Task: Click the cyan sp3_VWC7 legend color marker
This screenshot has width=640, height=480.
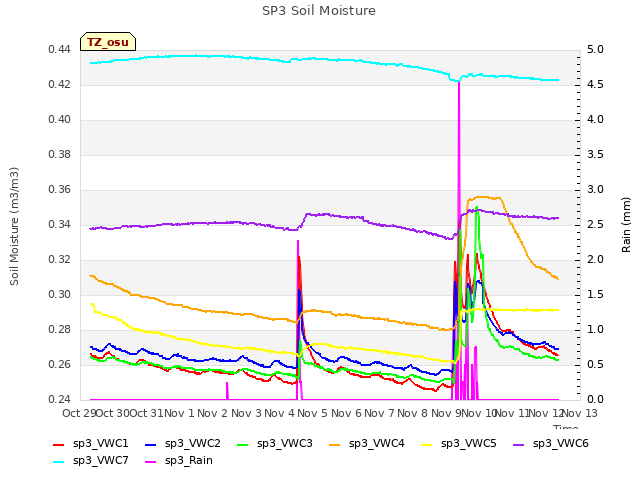Action: click(59, 462)
